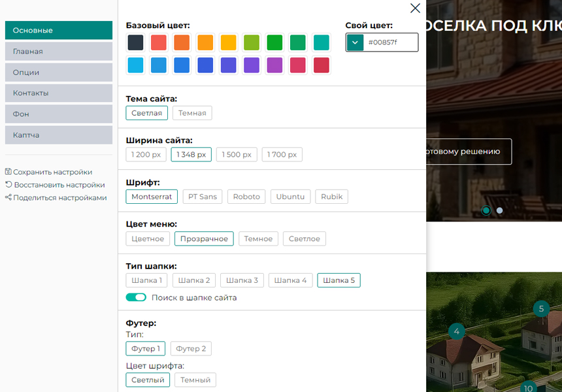The height and width of the screenshot is (392, 562).
Task: Toggle search in site header switch
Action: point(136,297)
